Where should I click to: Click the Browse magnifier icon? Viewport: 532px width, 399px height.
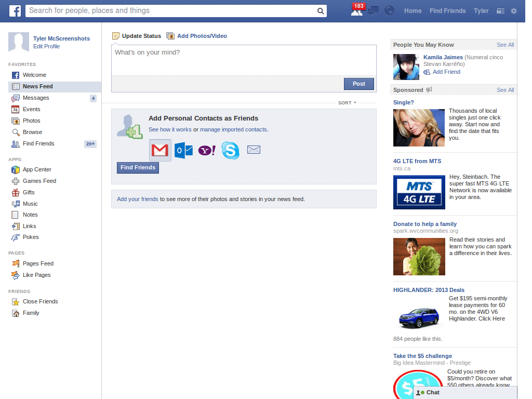point(16,132)
